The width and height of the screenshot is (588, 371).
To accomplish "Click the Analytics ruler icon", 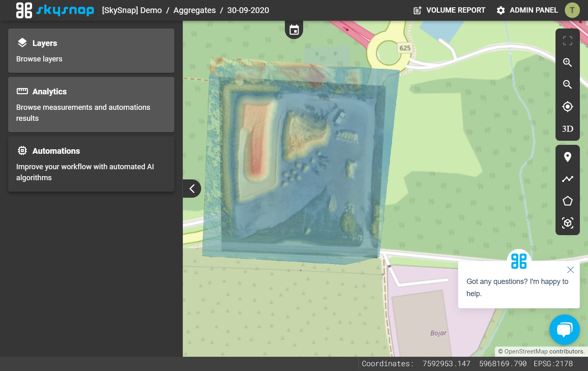I will point(22,91).
